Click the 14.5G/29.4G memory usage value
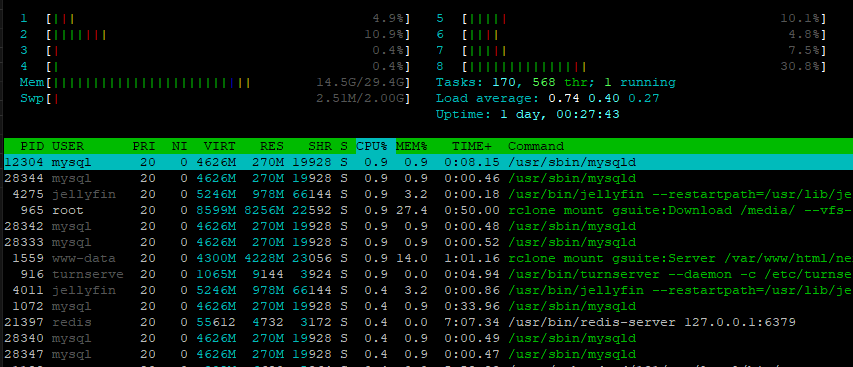The width and height of the screenshot is (853, 367). point(360,83)
